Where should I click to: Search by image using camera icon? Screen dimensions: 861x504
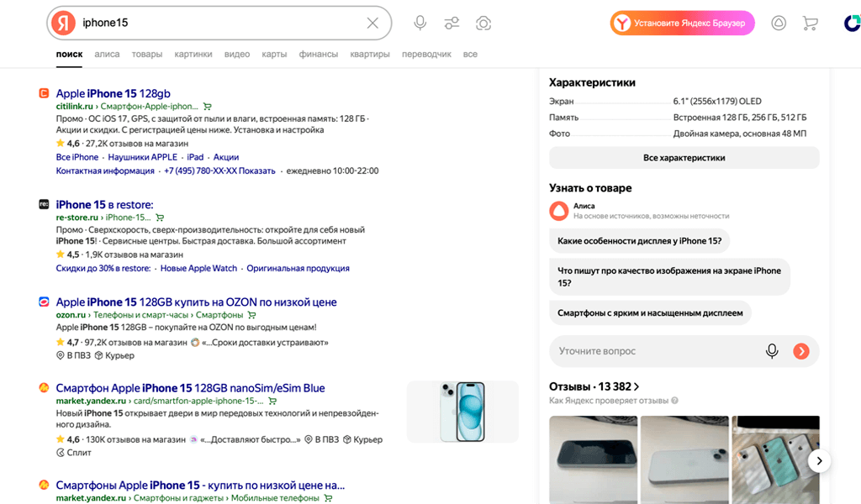[483, 23]
